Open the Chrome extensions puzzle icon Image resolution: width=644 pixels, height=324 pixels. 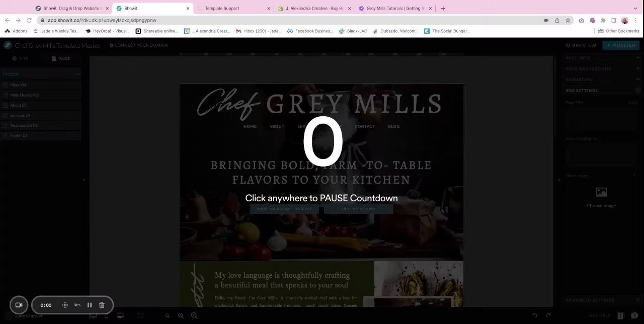coord(603,21)
